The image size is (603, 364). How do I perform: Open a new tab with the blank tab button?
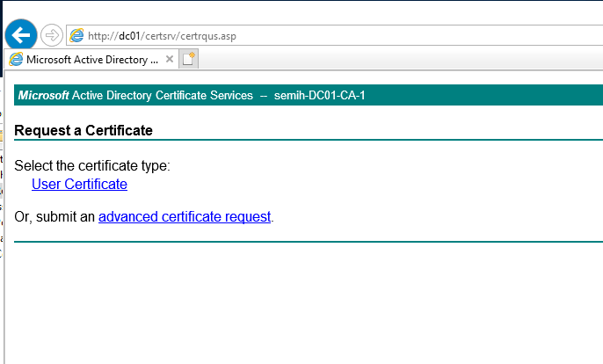189,59
